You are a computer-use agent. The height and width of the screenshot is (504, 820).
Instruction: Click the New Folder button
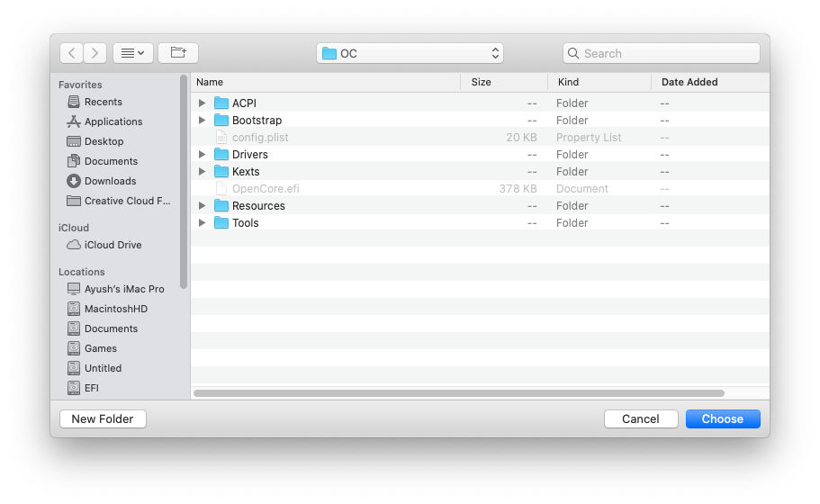point(103,418)
